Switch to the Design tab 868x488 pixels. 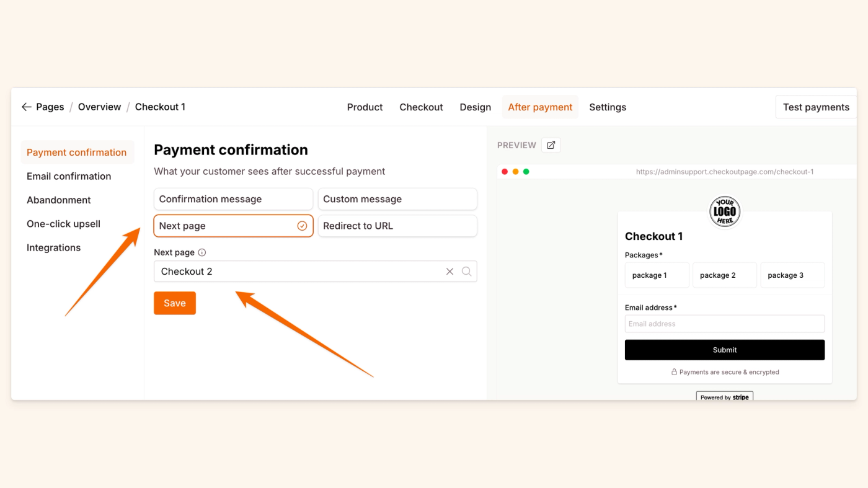(x=476, y=107)
